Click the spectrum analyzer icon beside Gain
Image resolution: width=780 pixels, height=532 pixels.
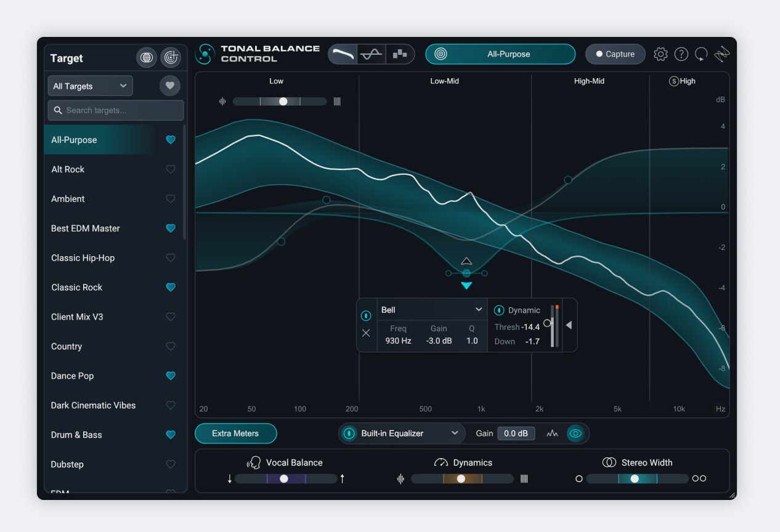(552, 433)
